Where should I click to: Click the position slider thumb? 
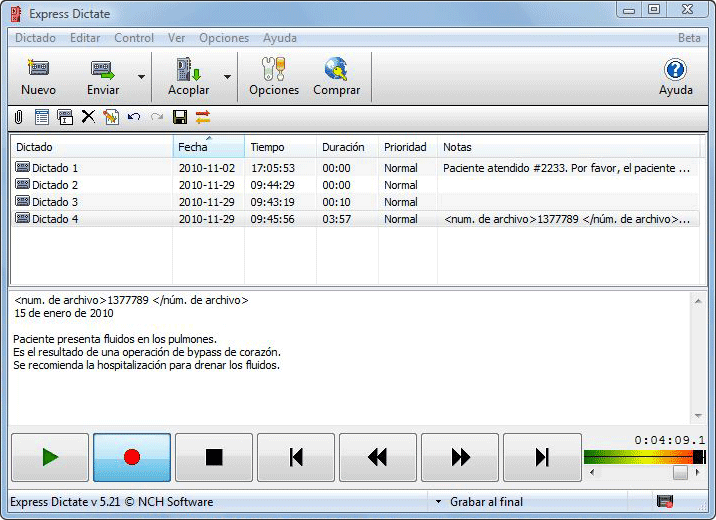pyautogui.click(x=680, y=473)
